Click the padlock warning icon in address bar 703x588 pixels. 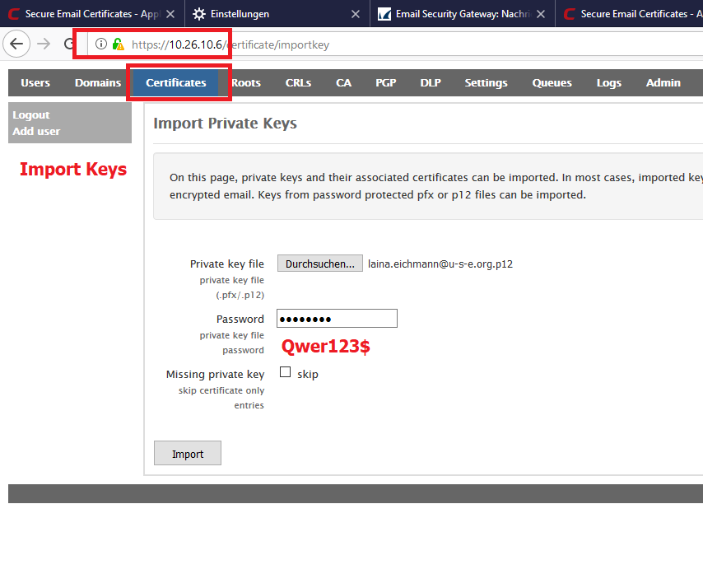[119, 44]
